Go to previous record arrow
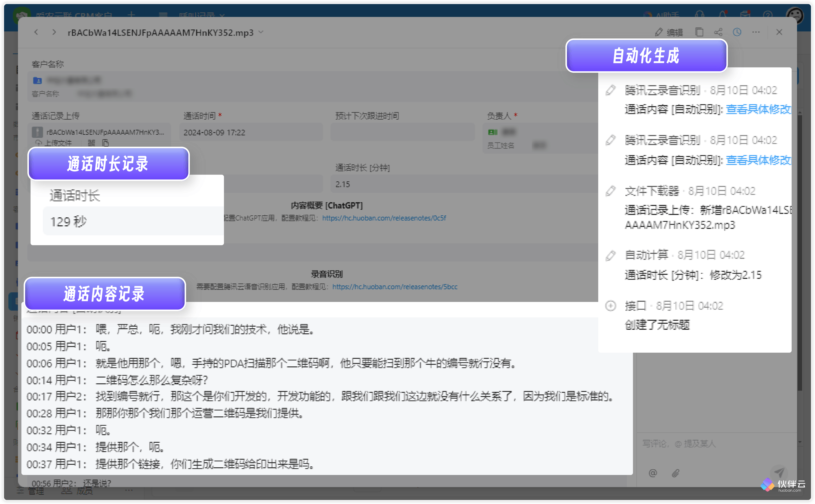The height and width of the screenshot is (504, 815). click(36, 32)
